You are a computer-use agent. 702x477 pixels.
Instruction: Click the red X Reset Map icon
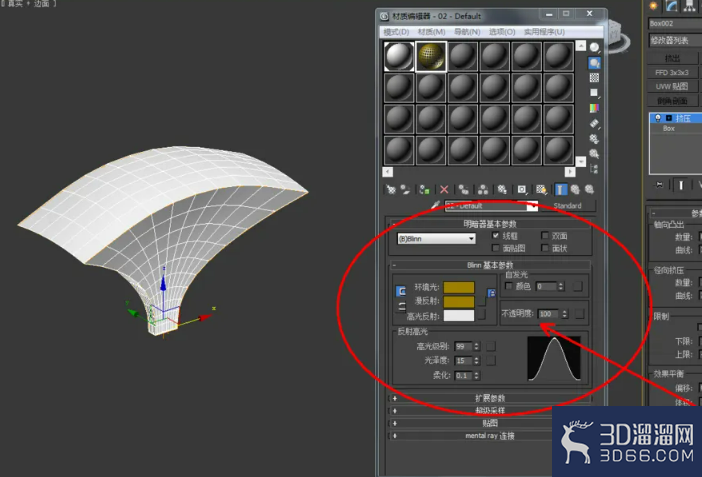pos(444,189)
